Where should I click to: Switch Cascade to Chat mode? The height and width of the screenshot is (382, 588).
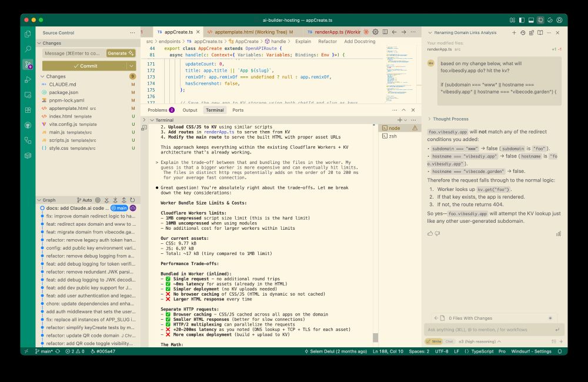click(449, 341)
